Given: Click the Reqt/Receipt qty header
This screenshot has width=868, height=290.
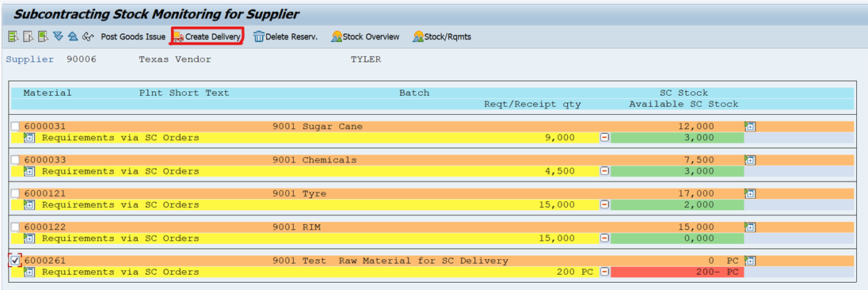Looking at the screenshot, I should point(532,104).
